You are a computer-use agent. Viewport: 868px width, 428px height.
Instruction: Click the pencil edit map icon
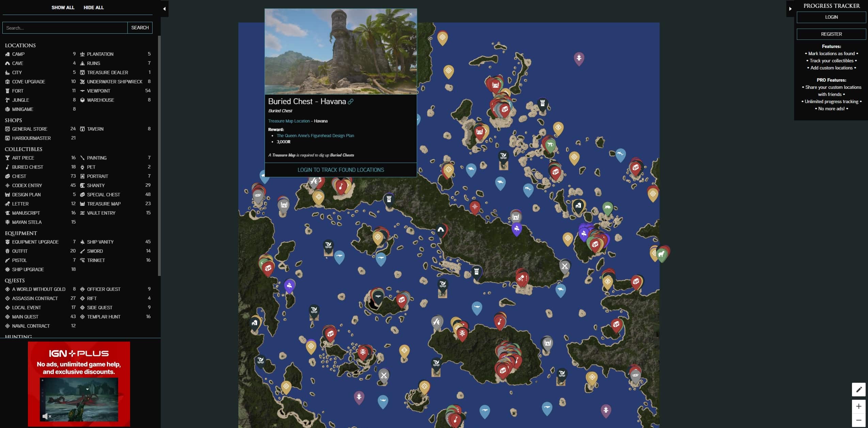tap(858, 390)
